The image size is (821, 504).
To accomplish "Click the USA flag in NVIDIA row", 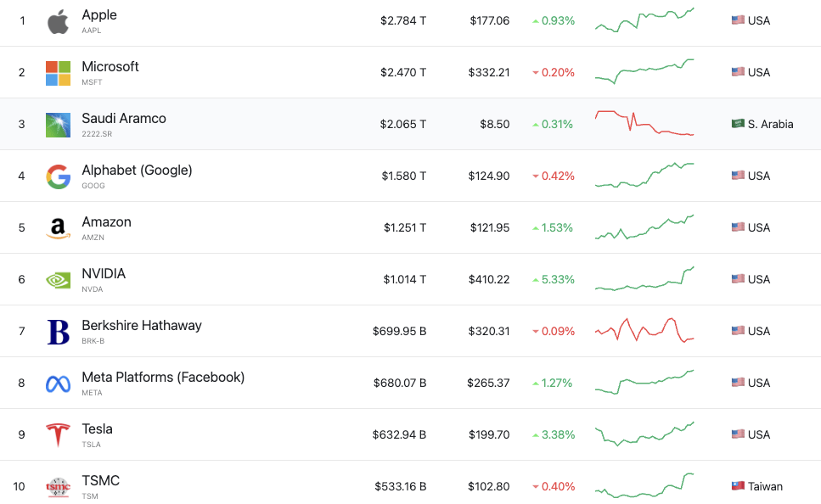I will click(738, 279).
